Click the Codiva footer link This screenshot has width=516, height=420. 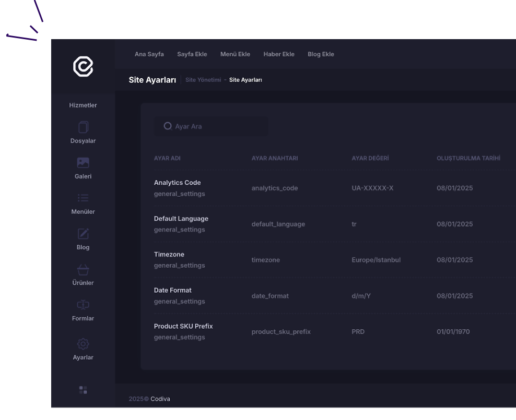(x=160, y=399)
